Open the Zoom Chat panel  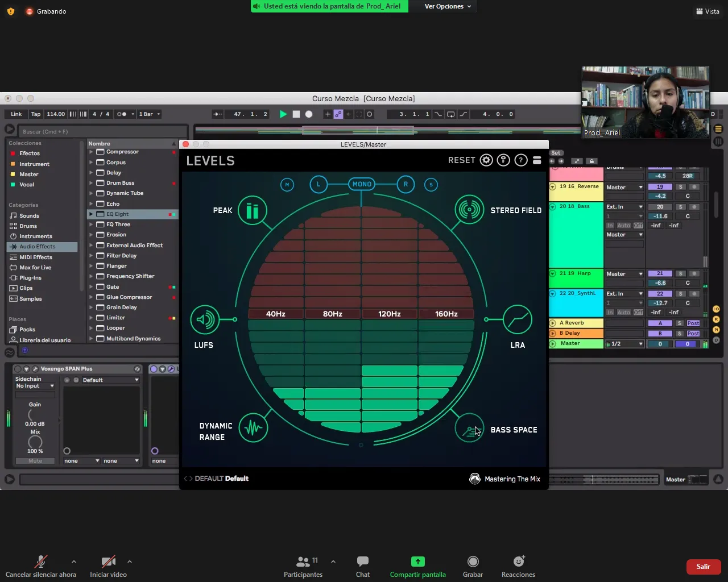[363, 567]
